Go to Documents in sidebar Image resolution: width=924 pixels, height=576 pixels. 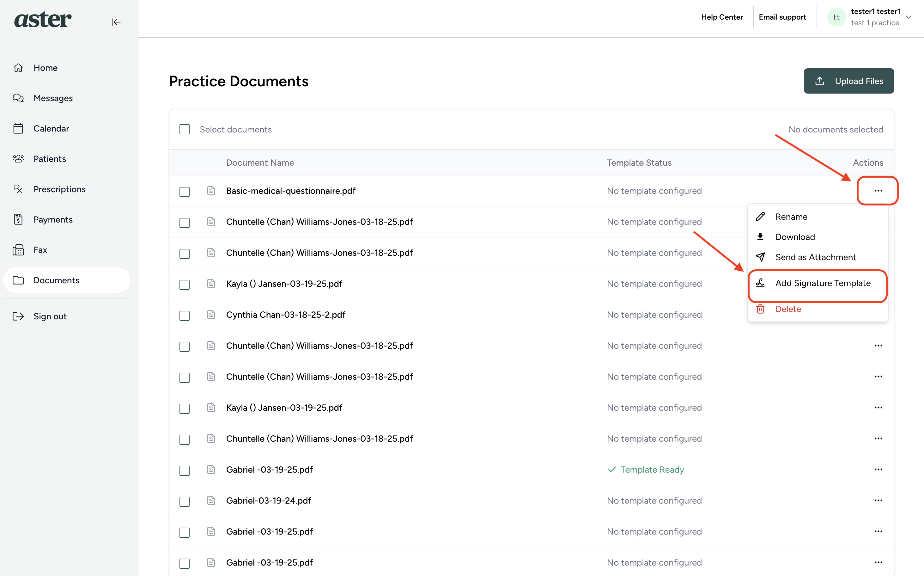pyautogui.click(x=67, y=280)
